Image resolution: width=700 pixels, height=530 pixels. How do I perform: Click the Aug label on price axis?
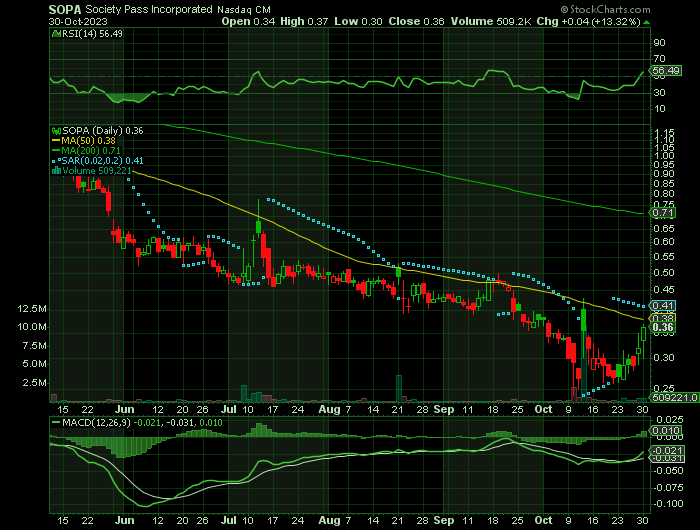(x=329, y=409)
